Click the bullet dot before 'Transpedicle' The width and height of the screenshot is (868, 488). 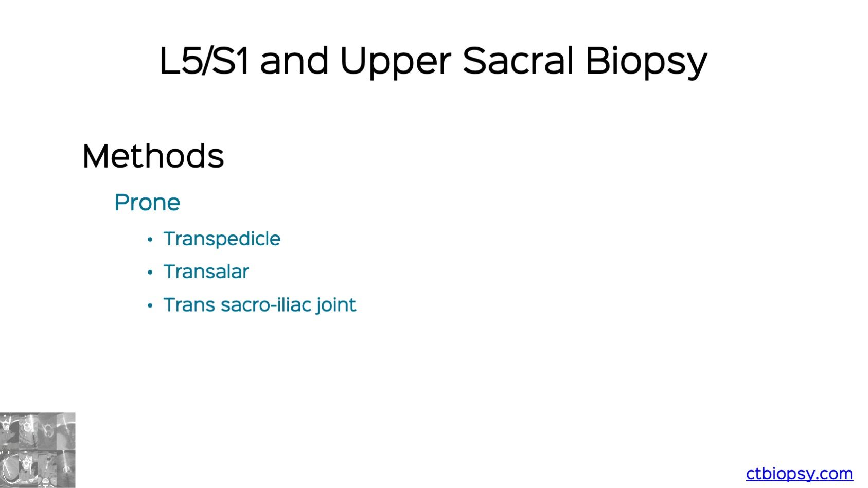(x=150, y=240)
